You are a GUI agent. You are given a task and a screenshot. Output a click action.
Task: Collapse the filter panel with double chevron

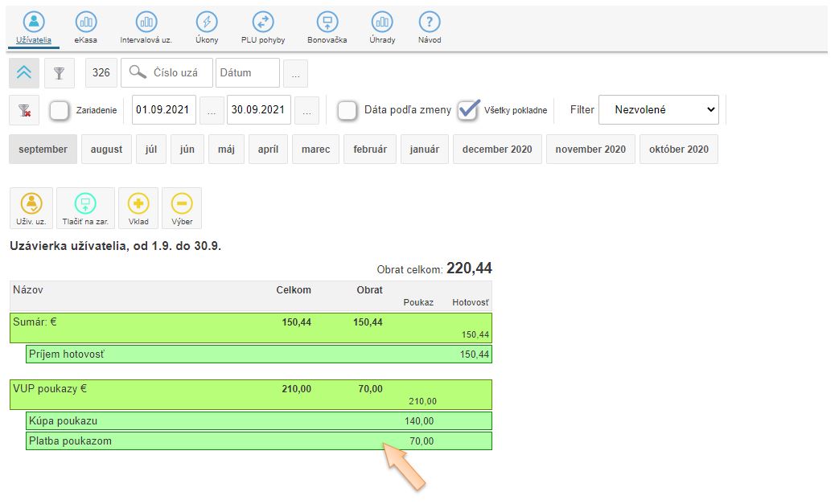point(24,72)
